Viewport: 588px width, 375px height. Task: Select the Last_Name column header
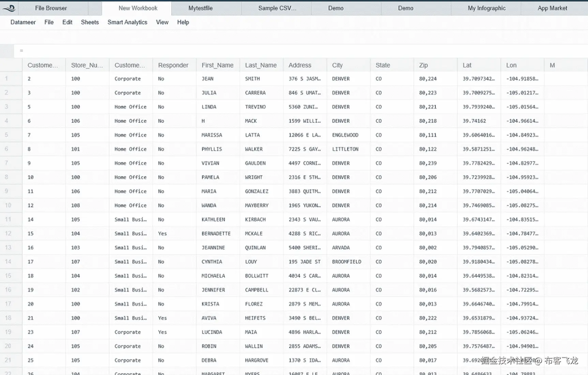[261, 65]
